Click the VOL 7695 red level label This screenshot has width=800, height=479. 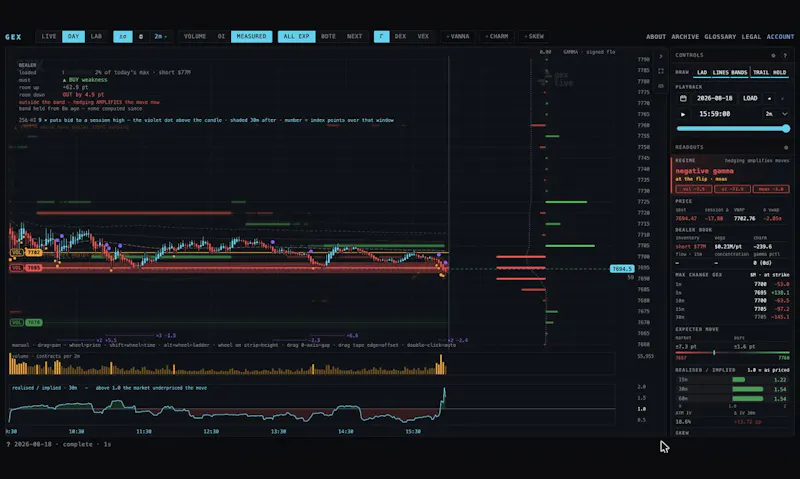click(26, 268)
